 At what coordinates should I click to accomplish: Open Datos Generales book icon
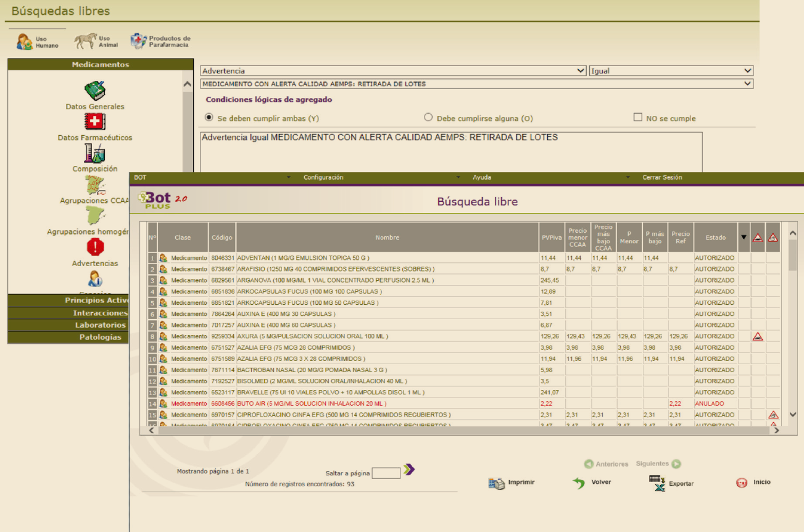pyautogui.click(x=95, y=91)
